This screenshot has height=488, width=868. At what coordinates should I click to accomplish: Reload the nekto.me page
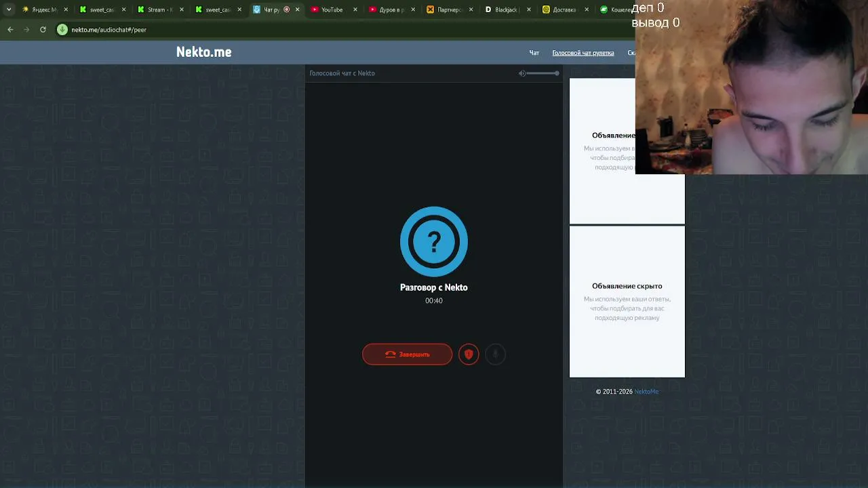coord(43,30)
